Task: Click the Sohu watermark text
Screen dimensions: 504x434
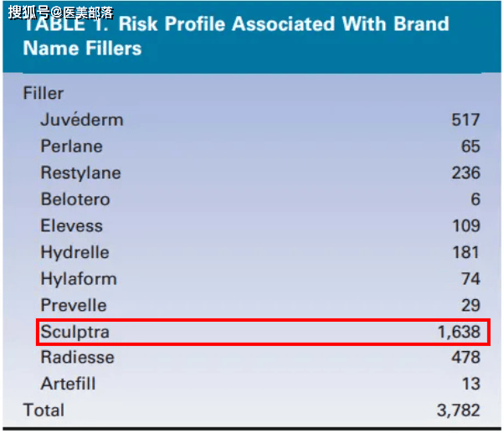Action: tap(61, 13)
